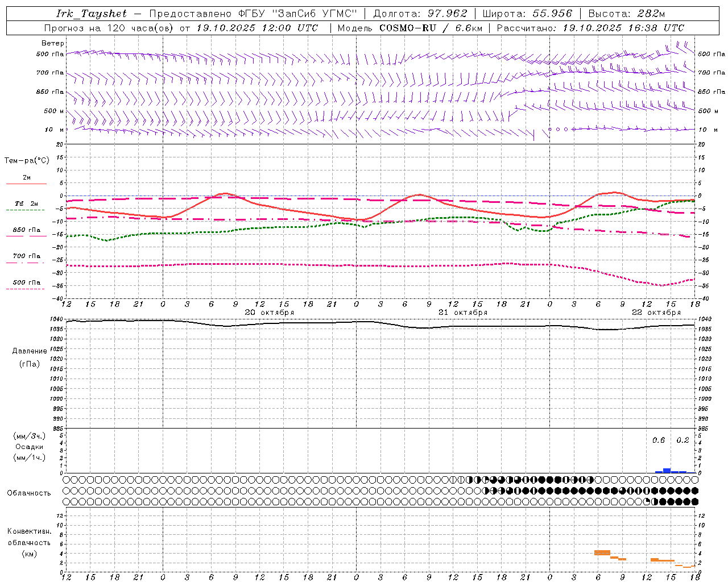Select the forecast start 19.10.2025 12:00 UTC
Screen dimensions: 728x582
click(257, 28)
